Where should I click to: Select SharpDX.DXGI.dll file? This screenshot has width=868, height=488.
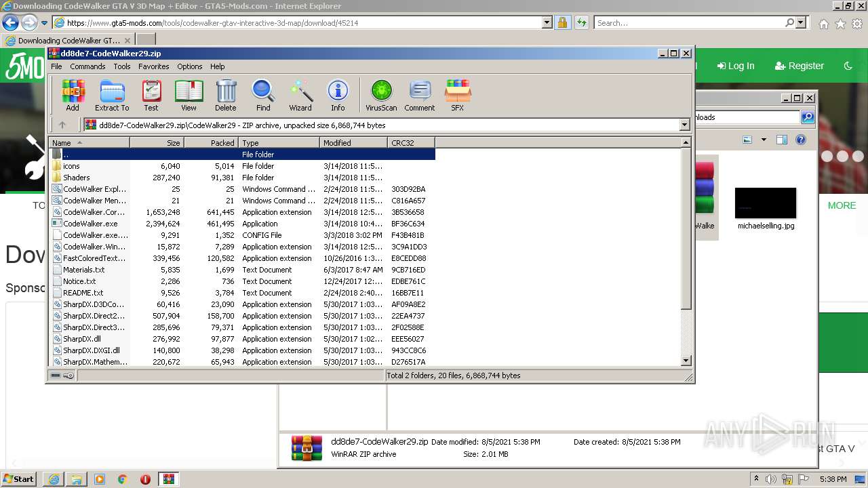[x=242, y=350]
